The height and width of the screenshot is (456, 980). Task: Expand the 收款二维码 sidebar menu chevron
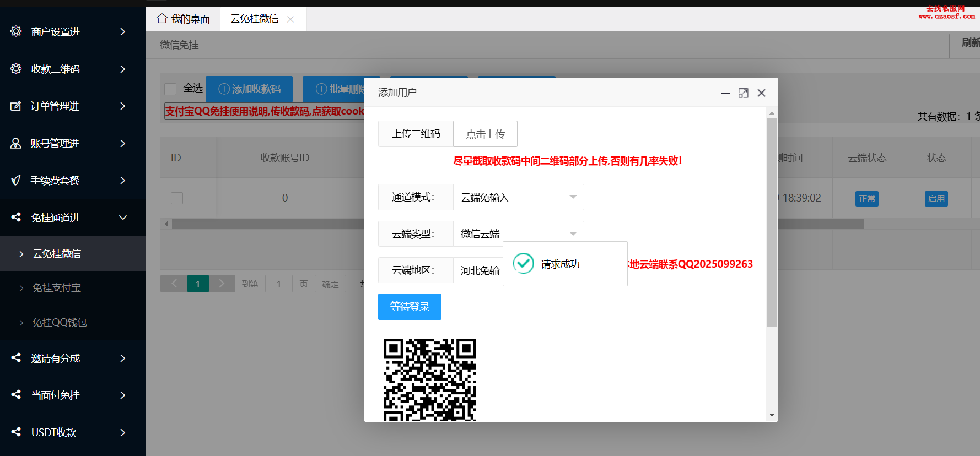123,69
